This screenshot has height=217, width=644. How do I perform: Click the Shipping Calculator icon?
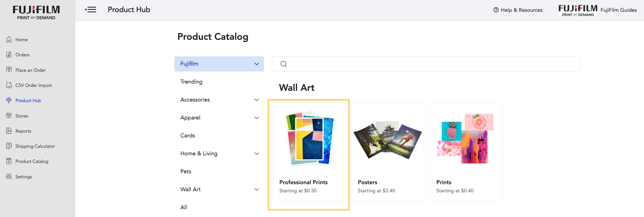point(9,146)
